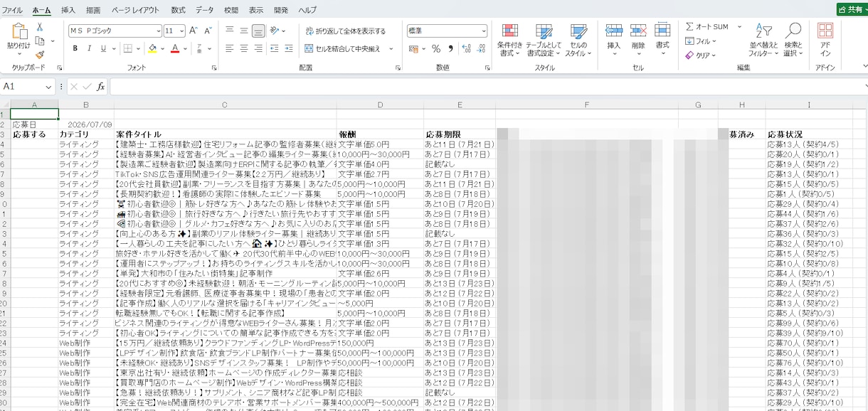Open the Font group dialog launcher
868x411 pixels.
[216, 68]
